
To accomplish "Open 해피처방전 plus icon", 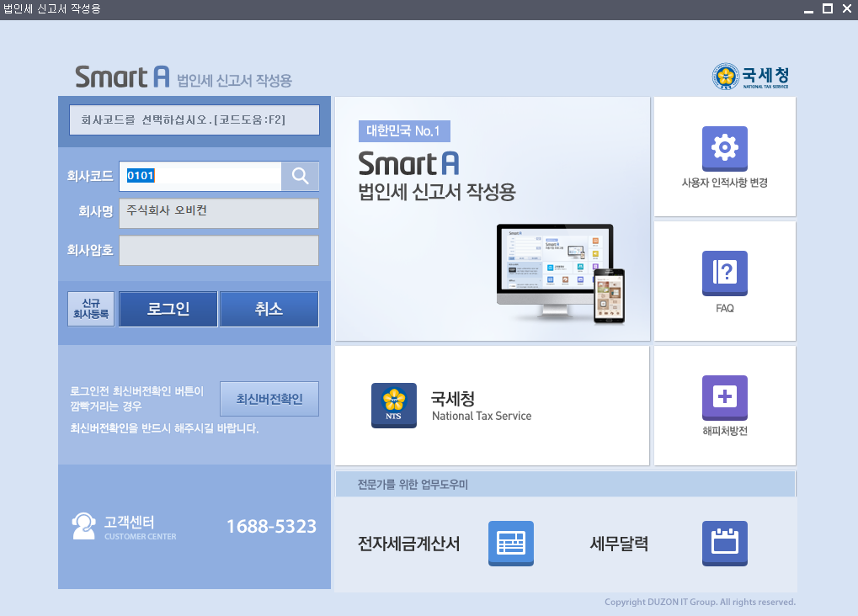I will click(724, 397).
